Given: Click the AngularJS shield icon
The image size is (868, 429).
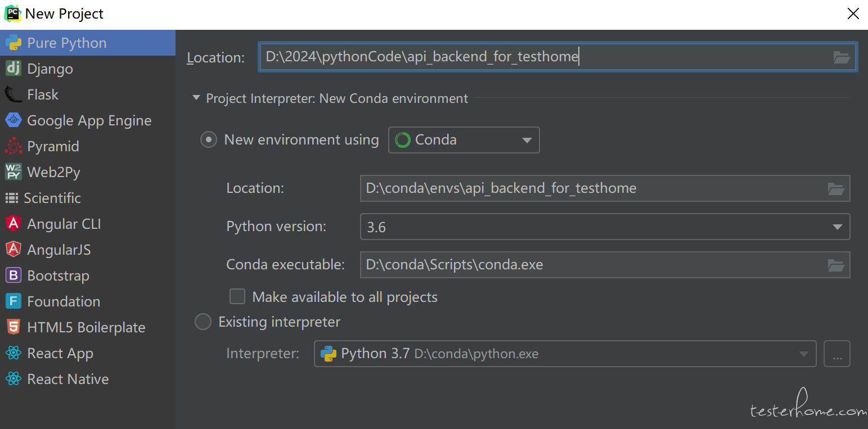Looking at the screenshot, I should 14,250.
